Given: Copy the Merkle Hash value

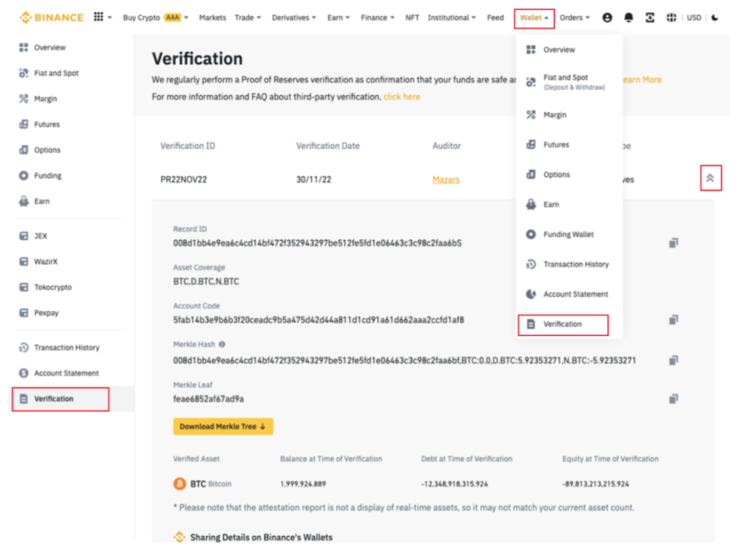Looking at the screenshot, I should point(673,359).
